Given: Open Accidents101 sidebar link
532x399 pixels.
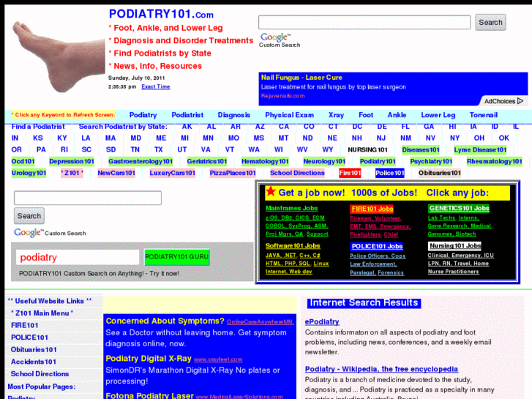Looking at the screenshot, I should pyautogui.click(x=33, y=362).
